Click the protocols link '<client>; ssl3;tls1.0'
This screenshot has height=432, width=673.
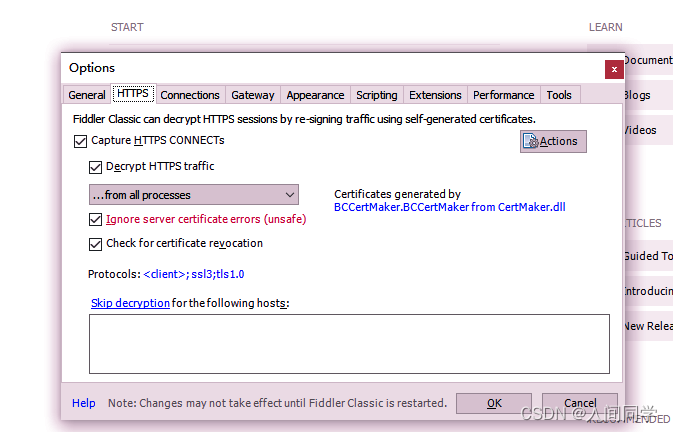coord(194,274)
